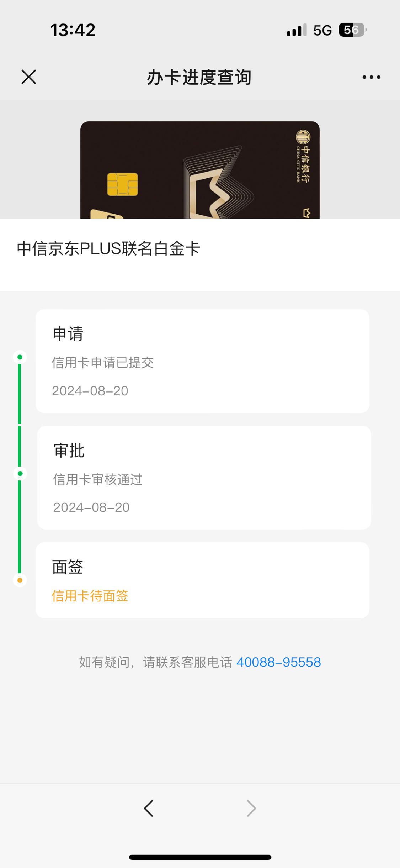400x868 pixels.
Task: Tap the browser back arrow
Action: (149, 808)
